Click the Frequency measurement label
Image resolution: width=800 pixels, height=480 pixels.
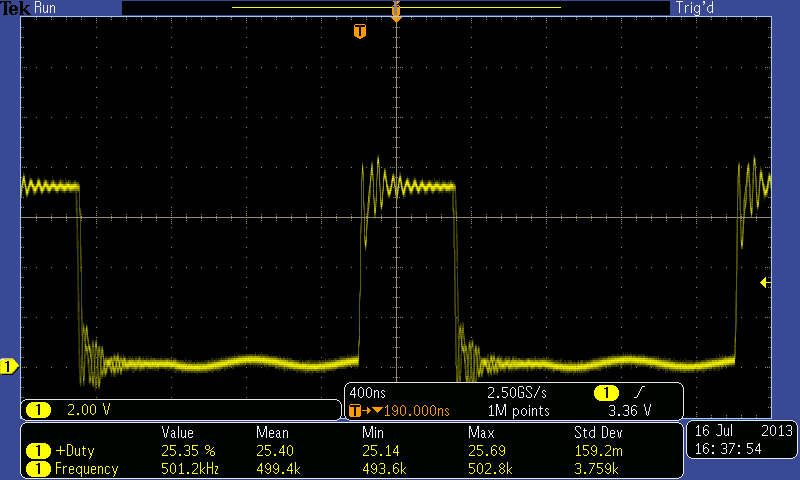(87, 469)
